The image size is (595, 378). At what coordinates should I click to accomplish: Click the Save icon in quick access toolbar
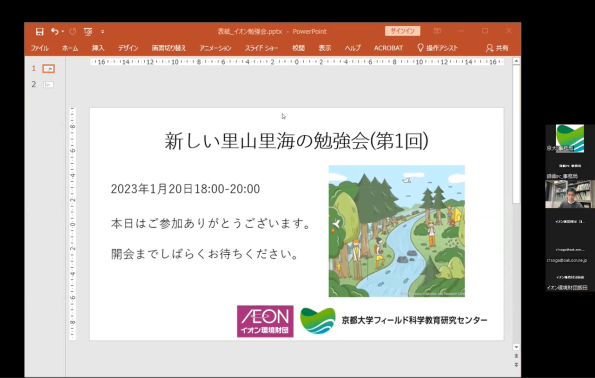[39, 32]
